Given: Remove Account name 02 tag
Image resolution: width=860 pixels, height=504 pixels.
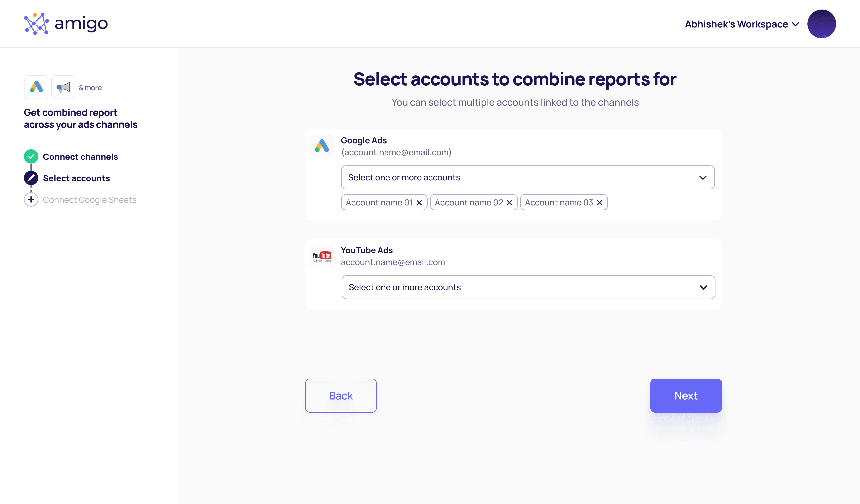Looking at the screenshot, I should tap(509, 203).
